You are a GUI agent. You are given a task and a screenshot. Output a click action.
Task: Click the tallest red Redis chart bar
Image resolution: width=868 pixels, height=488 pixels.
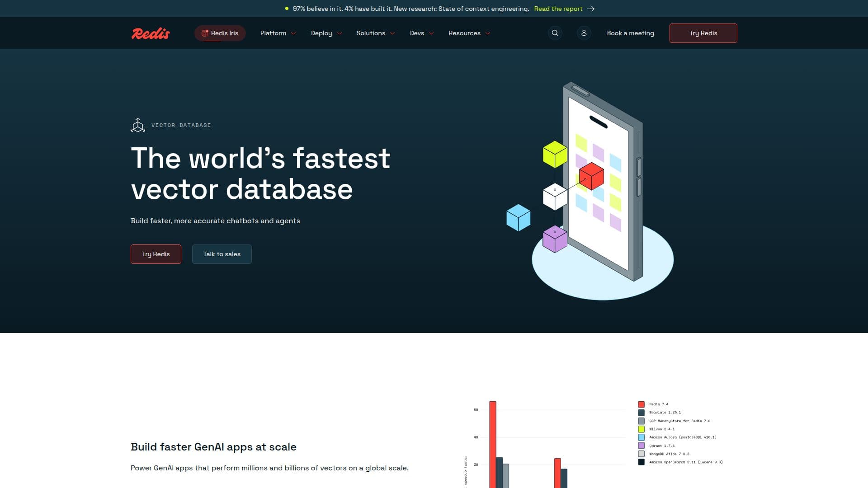pyautogui.click(x=493, y=444)
